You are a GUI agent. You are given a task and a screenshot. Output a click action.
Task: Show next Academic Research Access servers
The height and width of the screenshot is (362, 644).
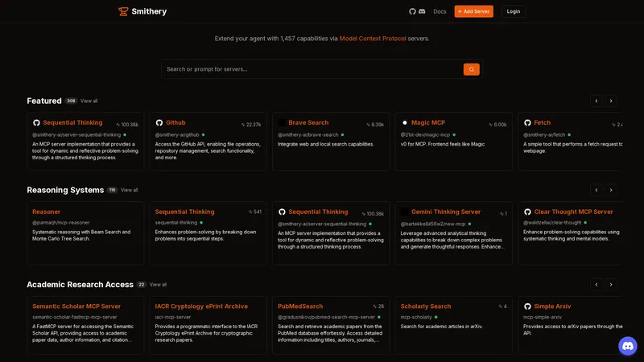pos(611,285)
